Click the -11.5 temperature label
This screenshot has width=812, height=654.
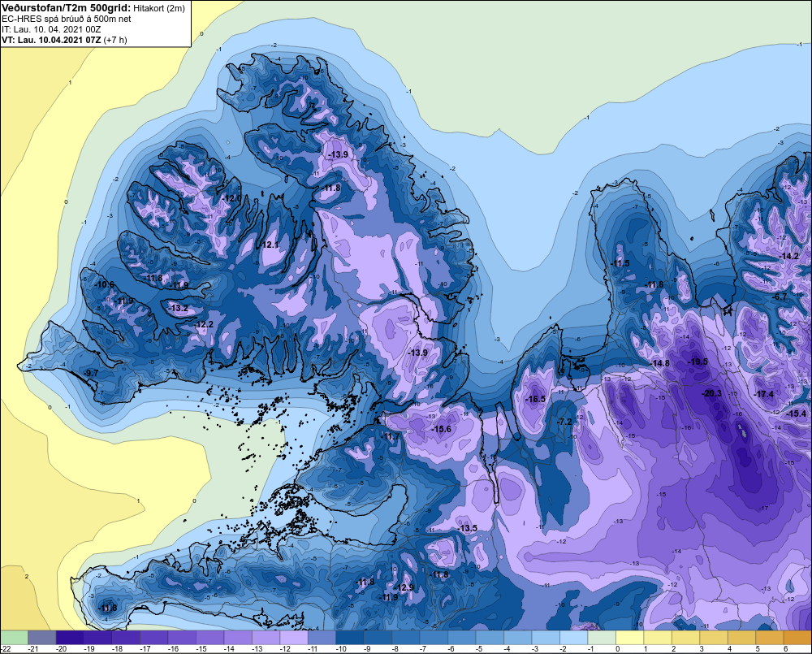pyautogui.click(x=620, y=263)
